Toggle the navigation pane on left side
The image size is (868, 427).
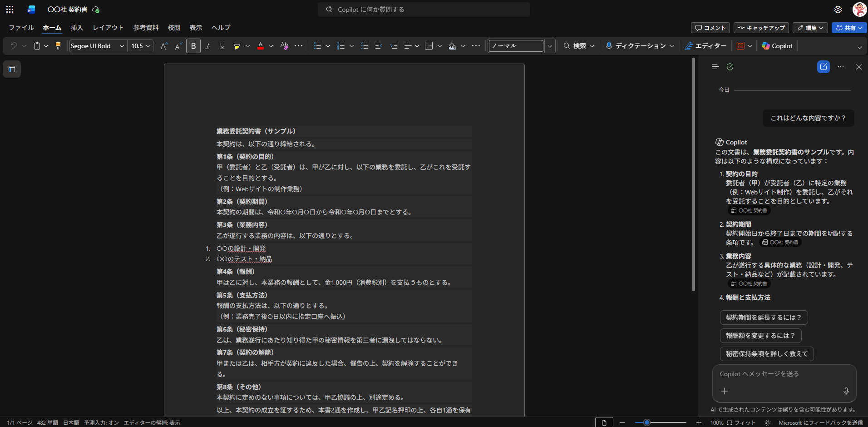pos(12,69)
